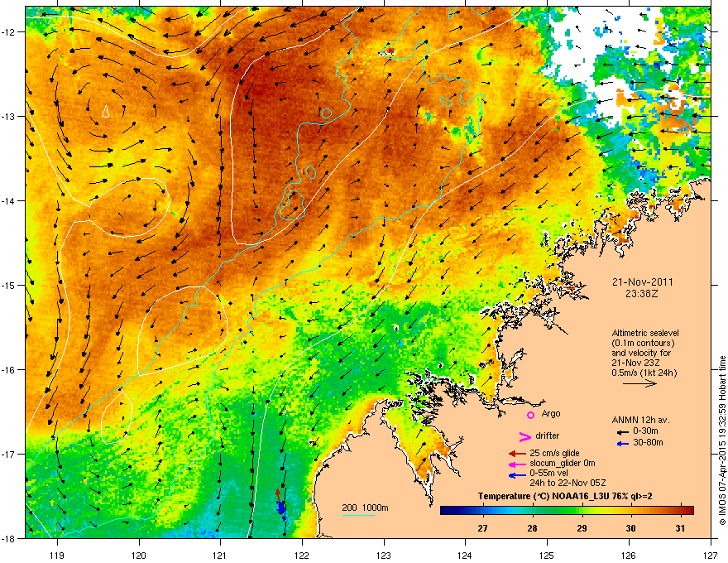The height and width of the screenshot is (563, 728).
Task: Click the longitude axis label 123
Action: pyautogui.click(x=384, y=555)
